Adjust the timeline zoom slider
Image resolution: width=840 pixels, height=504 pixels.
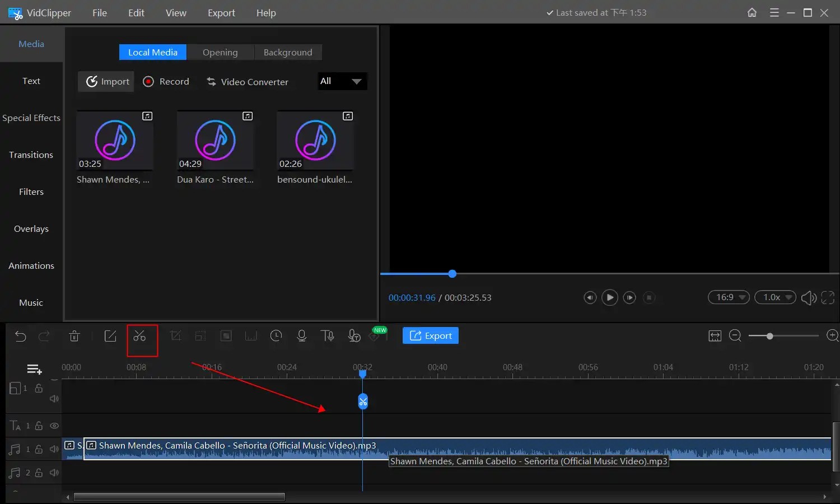point(770,336)
